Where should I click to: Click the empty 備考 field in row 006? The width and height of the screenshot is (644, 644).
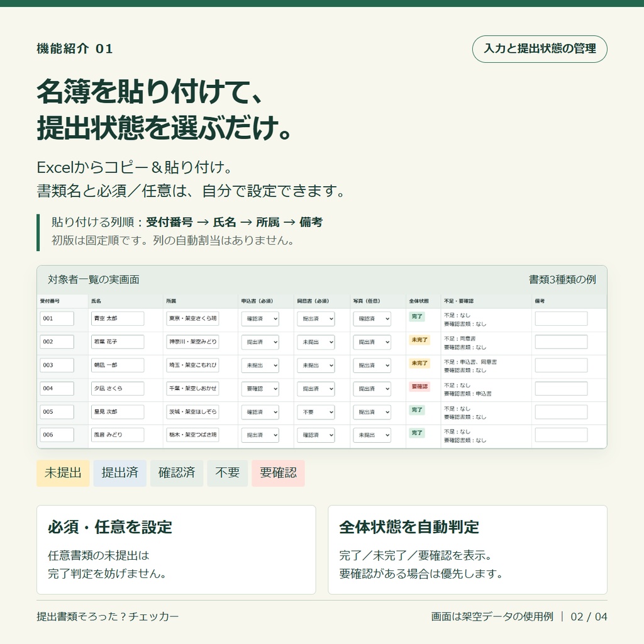click(x=561, y=435)
